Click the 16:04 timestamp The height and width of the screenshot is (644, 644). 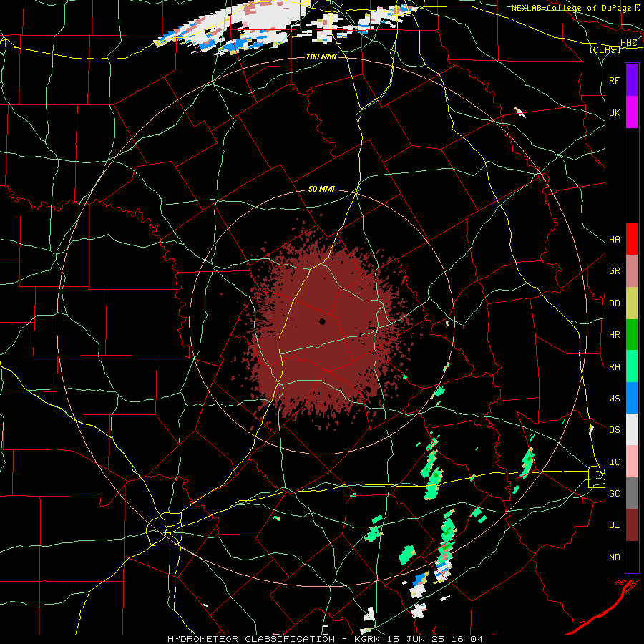pos(467,639)
